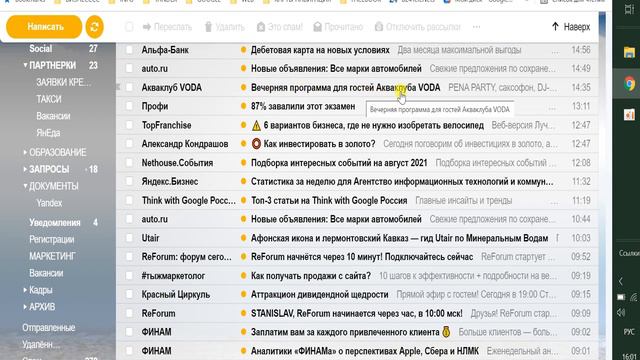Toggle unread dot on Nethouse.События email
Viewport: 640px width, 360px height.
pos(243,163)
